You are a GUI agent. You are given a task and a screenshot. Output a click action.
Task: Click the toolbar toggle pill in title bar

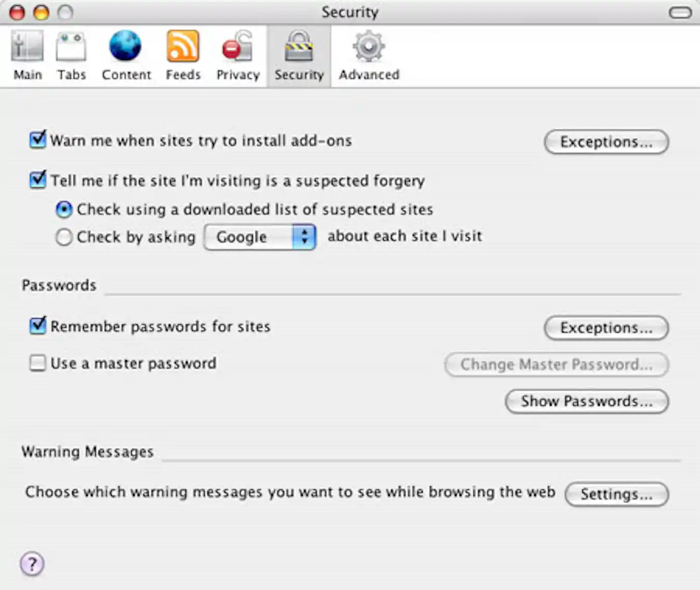coord(680,12)
